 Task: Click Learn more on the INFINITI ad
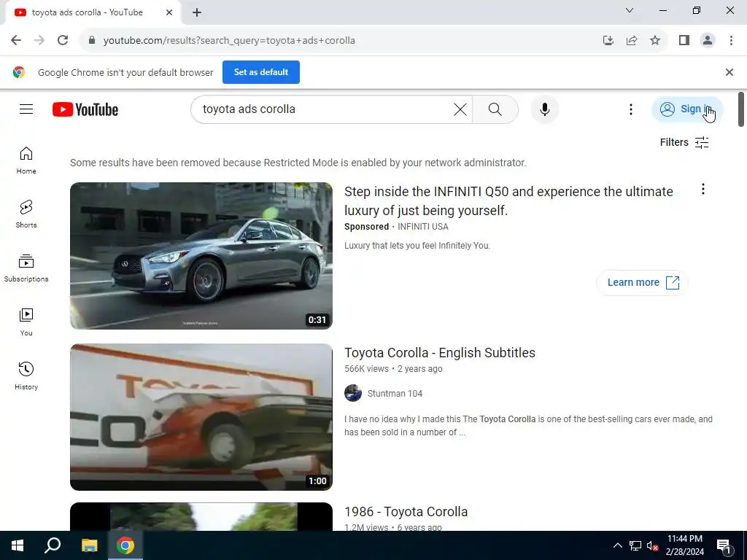tap(642, 282)
